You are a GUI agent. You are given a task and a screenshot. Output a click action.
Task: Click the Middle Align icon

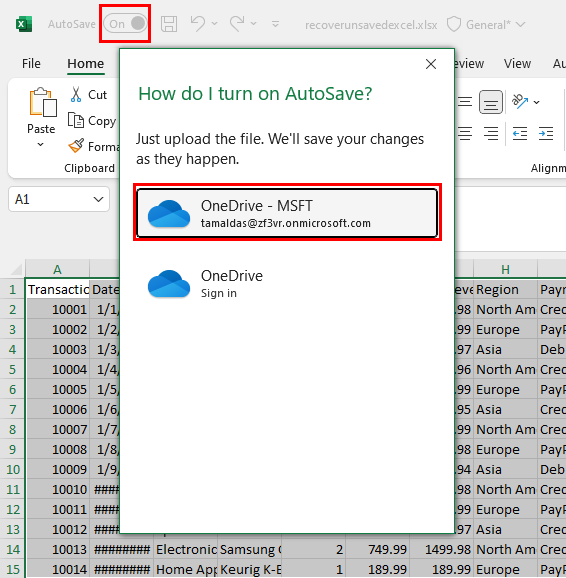point(465,102)
